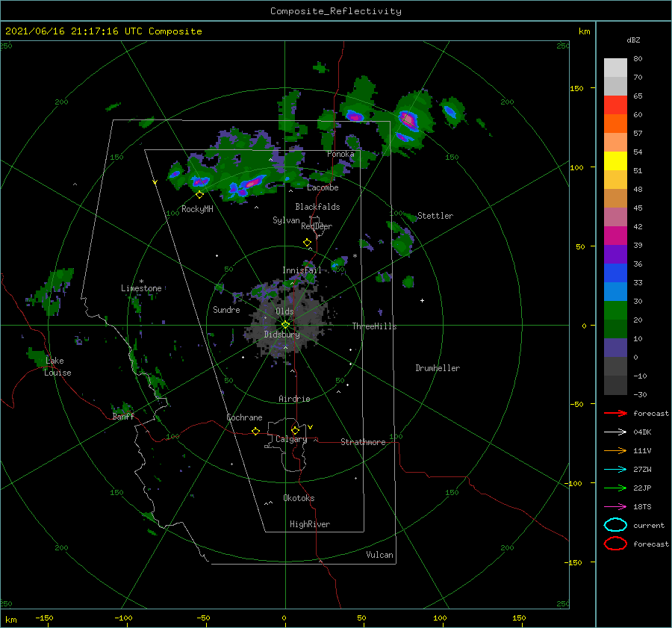
Task: Click the green 22JP arrow icon
Action: (615, 488)
